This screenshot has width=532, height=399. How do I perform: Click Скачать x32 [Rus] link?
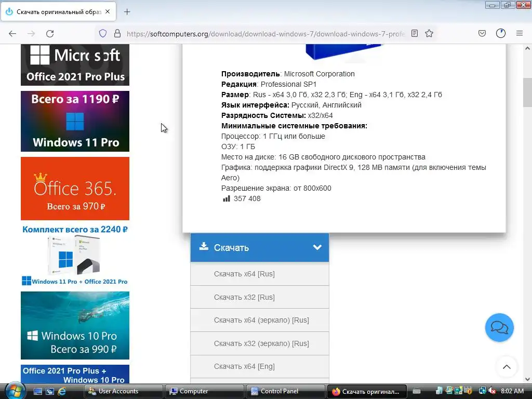[x=244, y=297]
